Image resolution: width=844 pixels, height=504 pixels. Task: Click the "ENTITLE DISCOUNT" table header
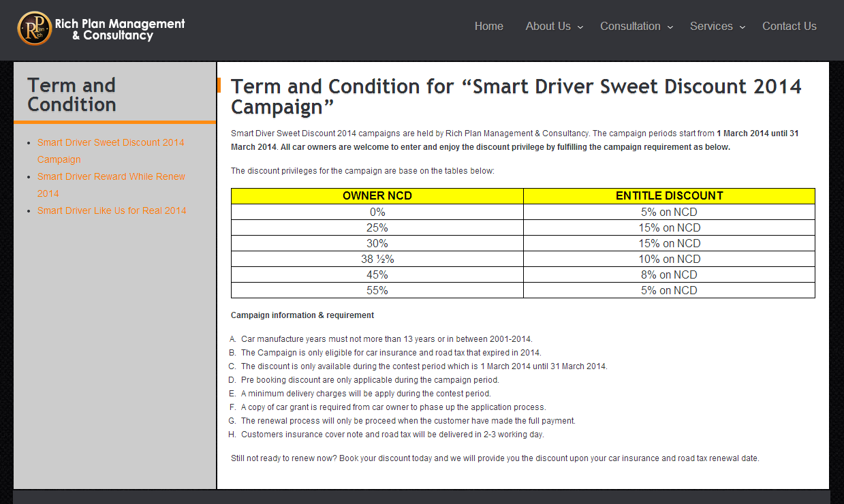[670, 196]
